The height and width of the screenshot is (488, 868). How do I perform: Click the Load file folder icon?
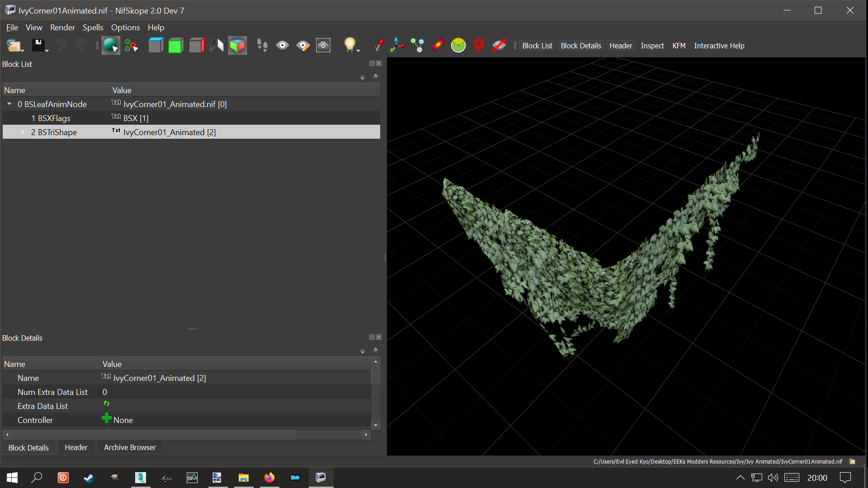tap(14, 45)
